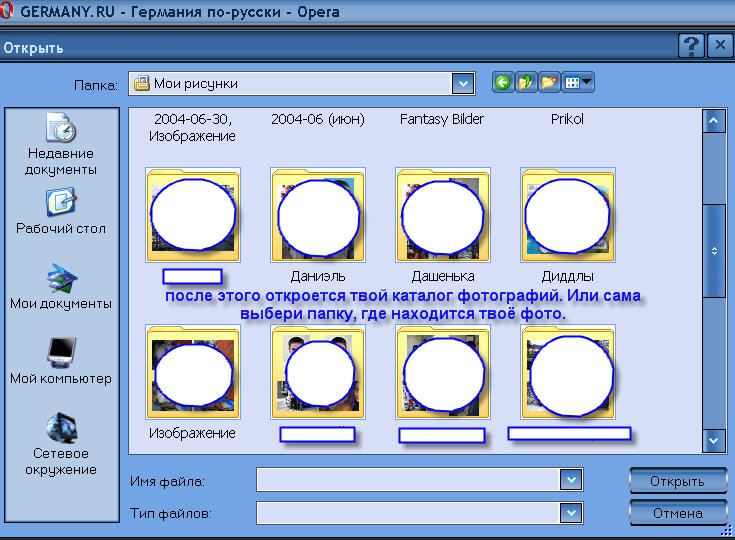
Task: Select the 2004-06-30, Изображение folder label
Action: (x=192, y=128)
